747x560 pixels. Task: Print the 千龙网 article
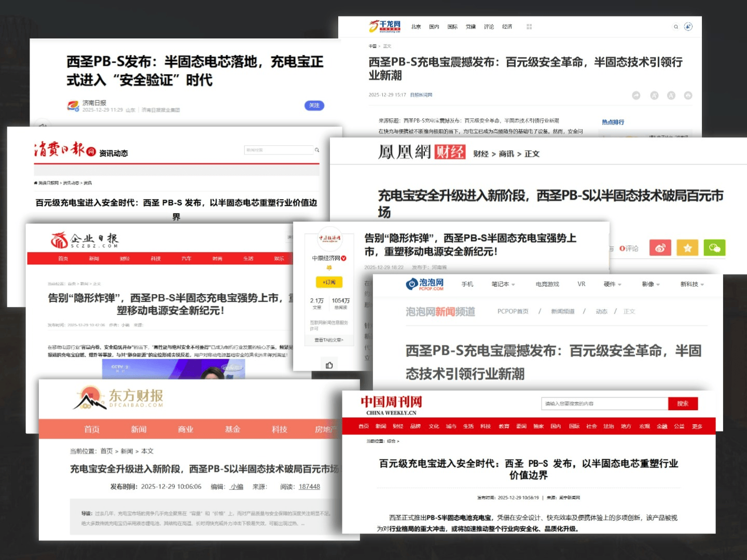click(688, 95)
